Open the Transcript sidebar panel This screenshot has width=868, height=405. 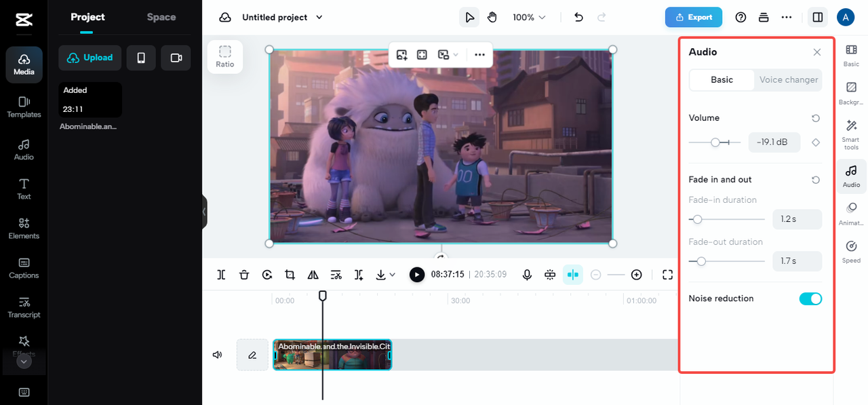click(24, 307)
